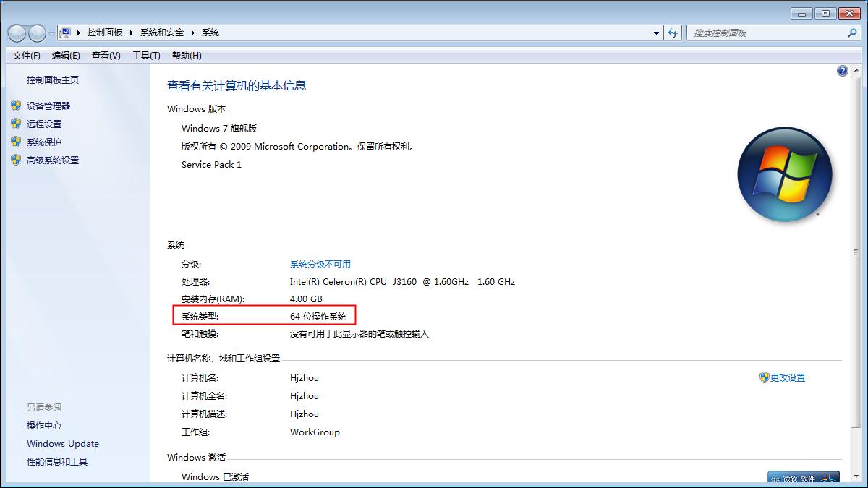The height and width of the screenshot is (488, 868).
Task: Click the shield icon beside 更改设置
Action: (765, 377)
